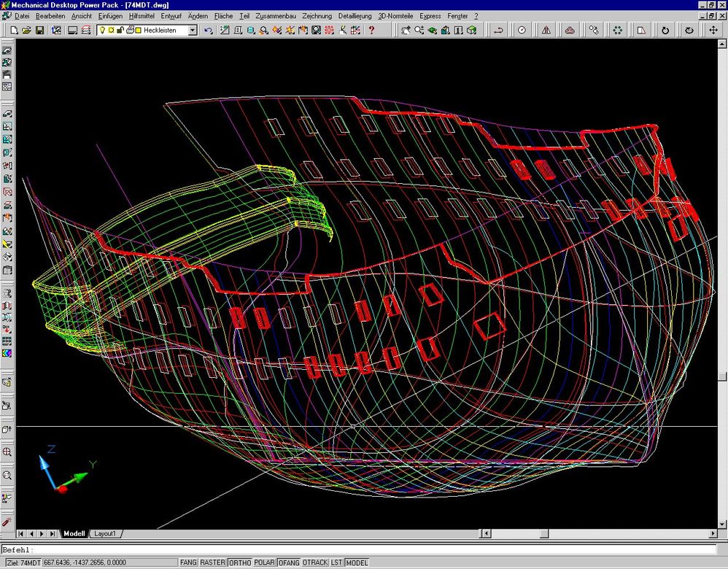Select the magnifier zoom icon with plus-minus

[419, 30]
